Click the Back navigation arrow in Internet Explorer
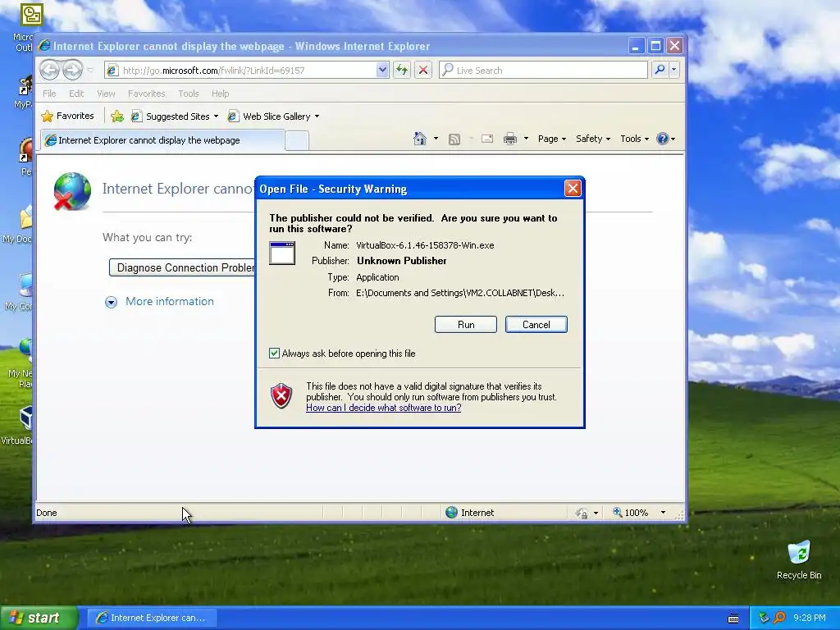Image resolution: width=840 pixels, height=630 pixels. tap(50, 70)
